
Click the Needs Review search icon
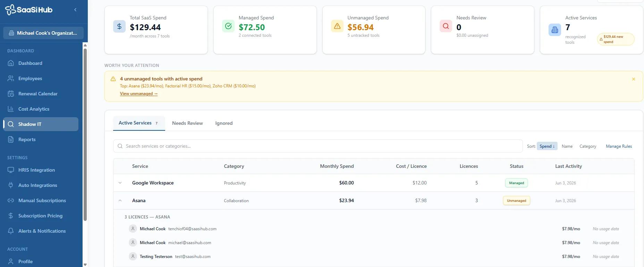pyautogui.click(x=446, y=26)
